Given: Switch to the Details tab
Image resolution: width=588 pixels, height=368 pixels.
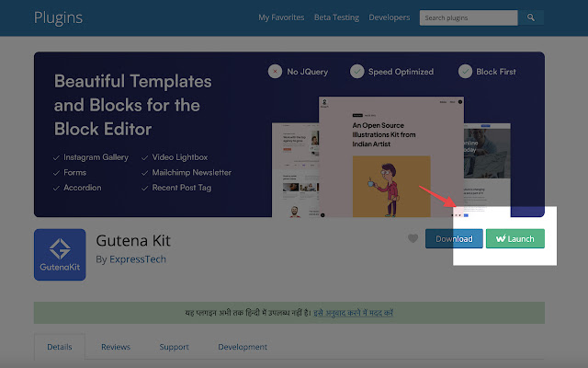Looking at the screenshot, I should (x=60, y=347).
